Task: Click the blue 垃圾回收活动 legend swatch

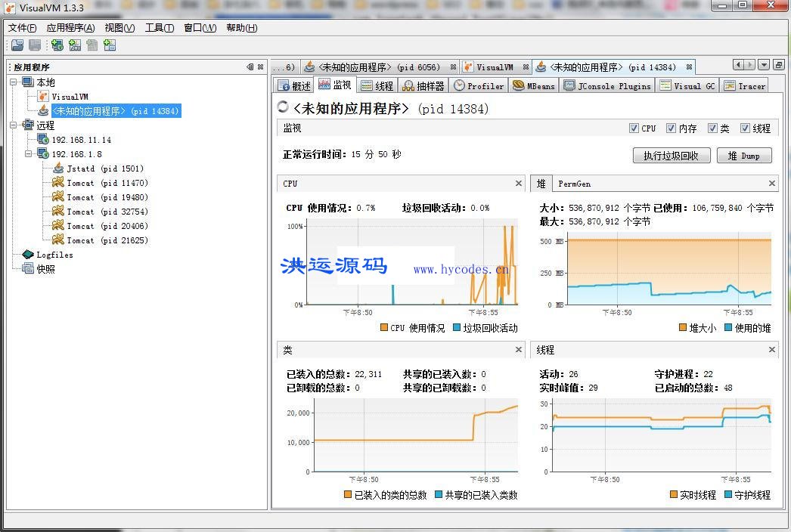Action: click(457, 327)
